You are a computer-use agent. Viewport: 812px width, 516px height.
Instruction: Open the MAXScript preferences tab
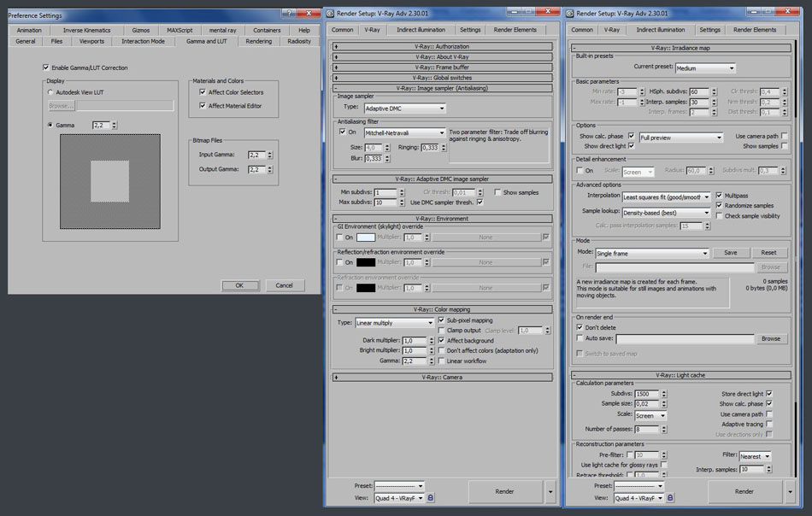pyautogui.click(x=179, y=30)
